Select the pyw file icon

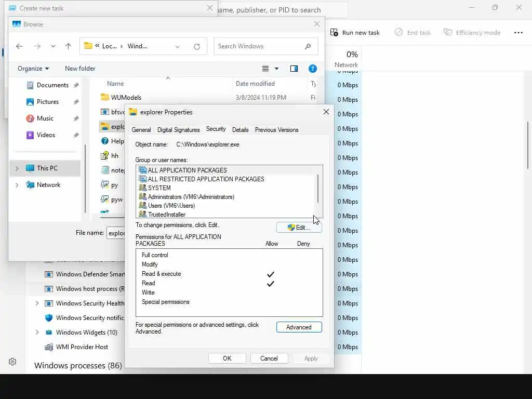click(104, 199)
